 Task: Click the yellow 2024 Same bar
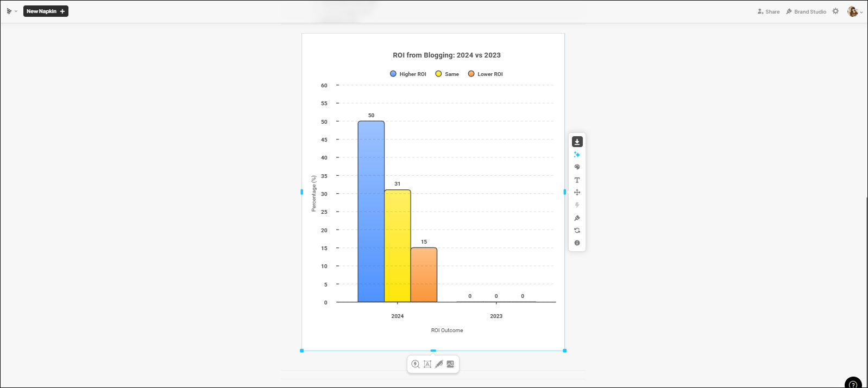(x=398, y=246)
